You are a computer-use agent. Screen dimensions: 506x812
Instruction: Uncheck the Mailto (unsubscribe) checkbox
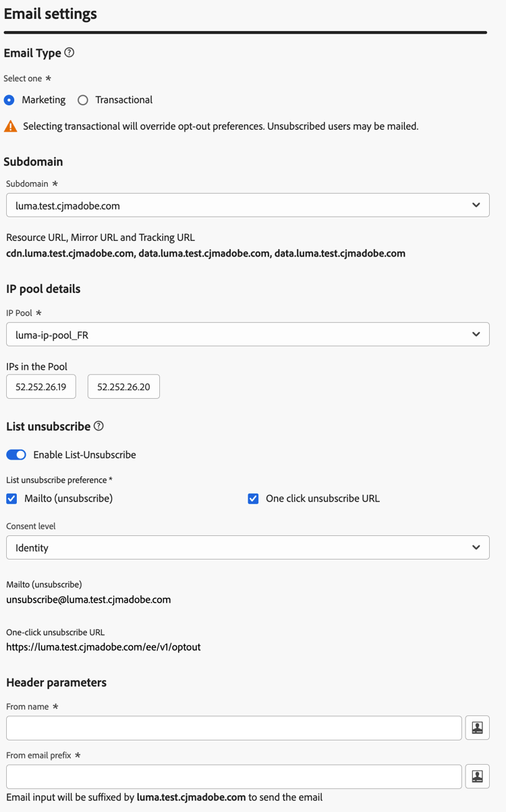(x=11, y=498)
